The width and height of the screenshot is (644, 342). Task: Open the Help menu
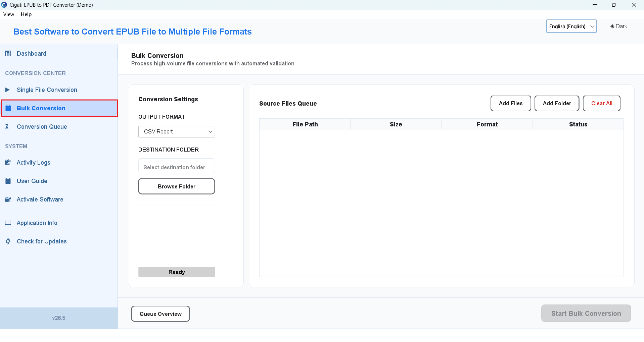(26, 14)
